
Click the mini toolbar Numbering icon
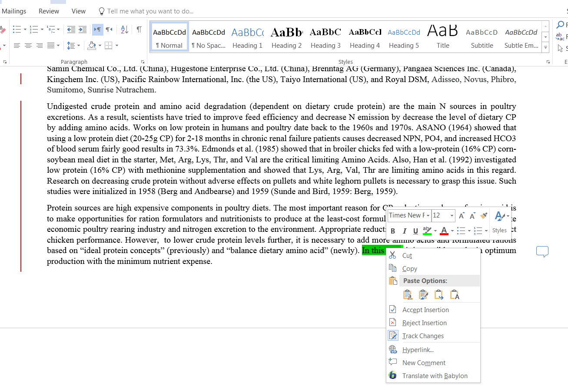(478, 231)
